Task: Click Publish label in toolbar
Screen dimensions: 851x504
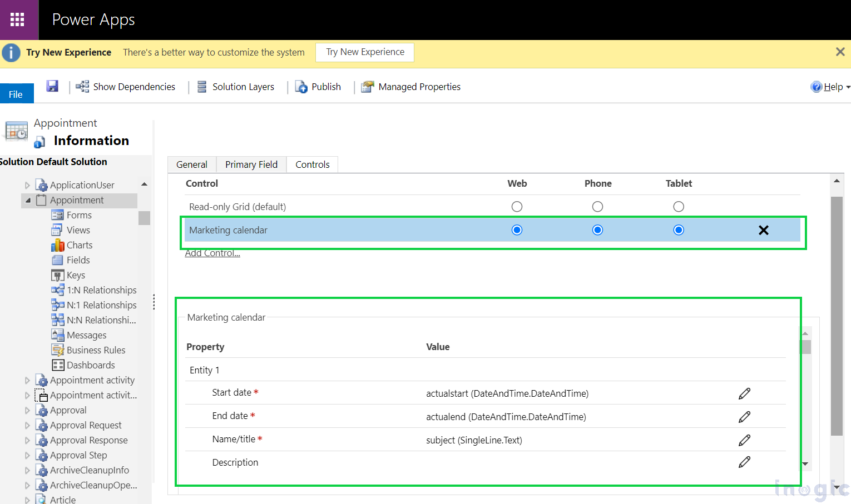Action: click(x=326, y=87)
